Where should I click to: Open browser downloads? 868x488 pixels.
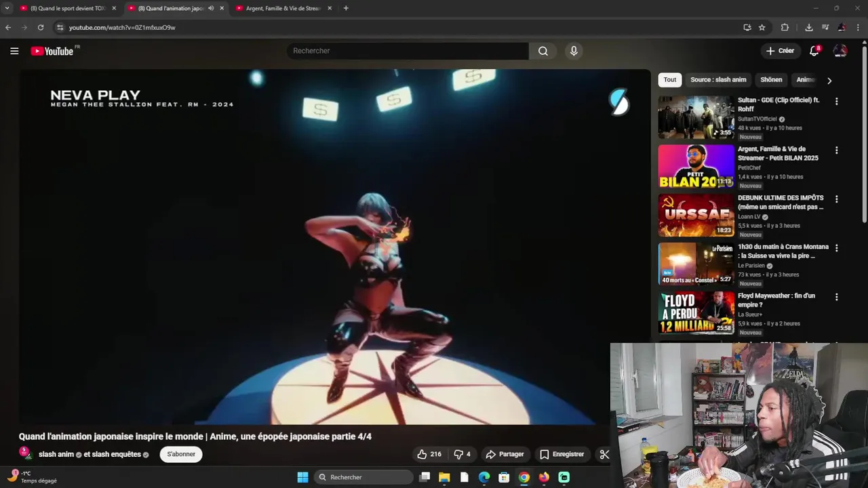809,27
